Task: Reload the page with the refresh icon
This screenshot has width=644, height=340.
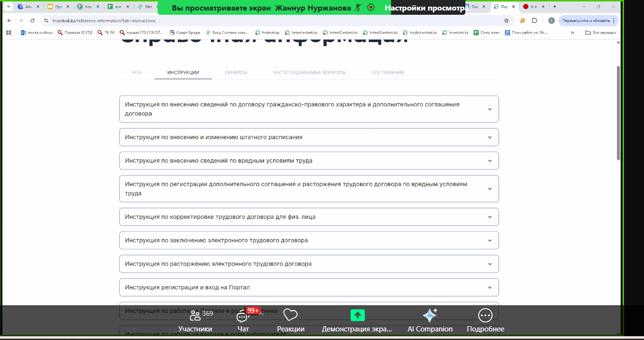Action: point(32,21)
